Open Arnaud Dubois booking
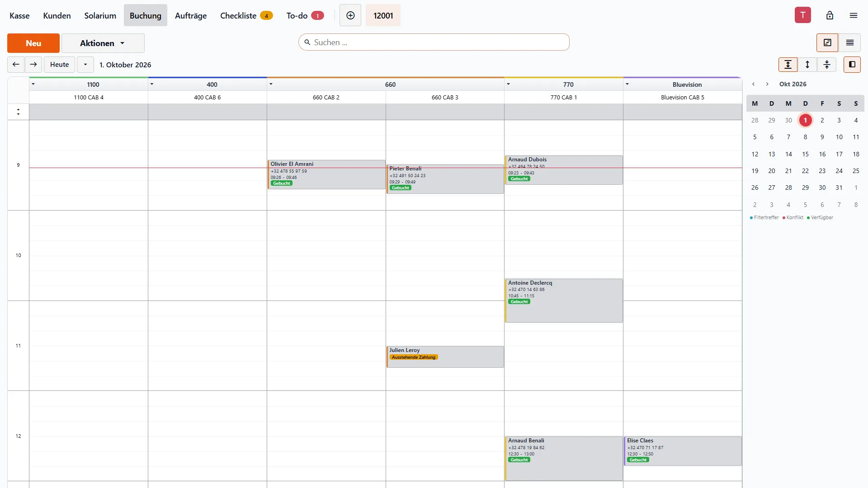The height and width of the screenshot is (488, 868). pyautogui.click(x=564, y=170)
